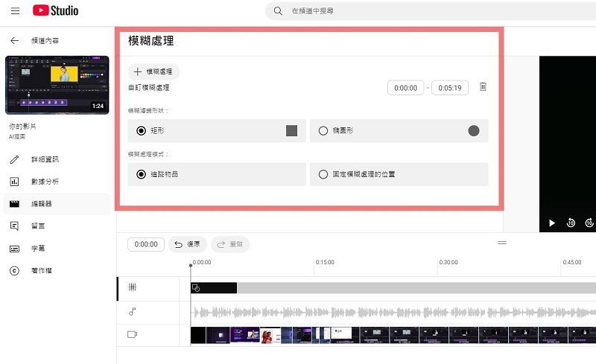Image resolution: width=596 pixels, height=364 pixels.
Task: Click the YouTube Studio logo
Action: [56, 11]
